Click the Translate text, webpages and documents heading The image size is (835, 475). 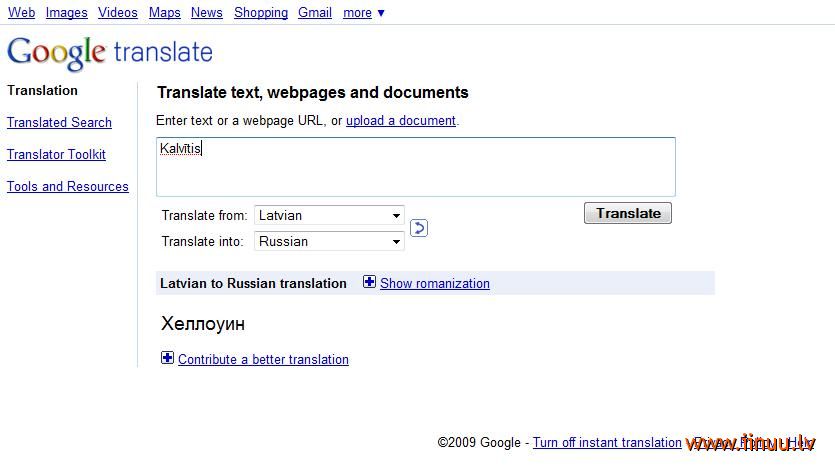313,93
